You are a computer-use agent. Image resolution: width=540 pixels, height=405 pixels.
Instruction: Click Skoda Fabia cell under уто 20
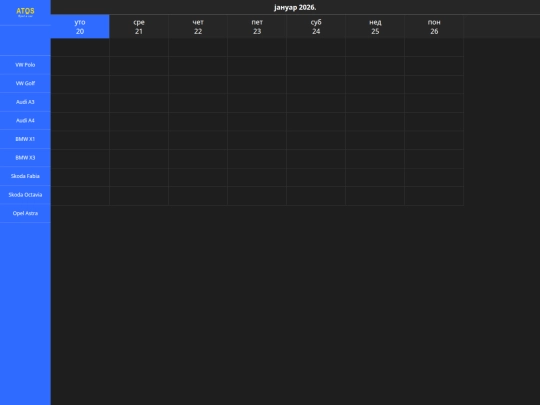80,177
